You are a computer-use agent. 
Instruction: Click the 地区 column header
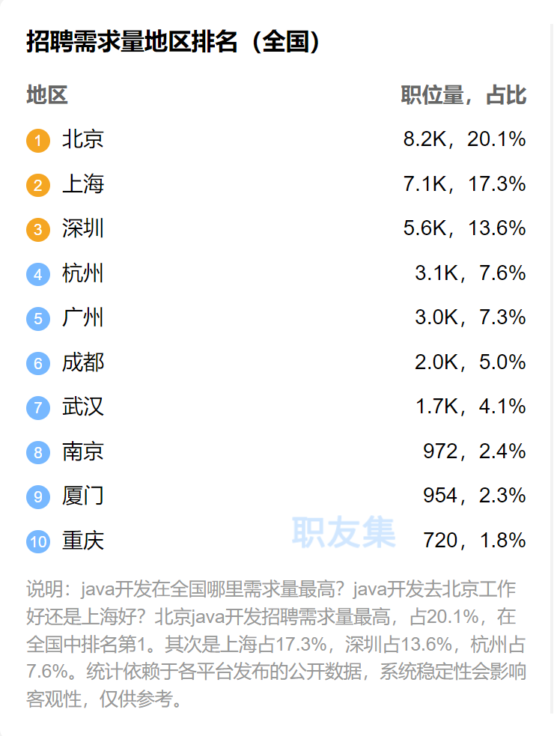(47, 95)
